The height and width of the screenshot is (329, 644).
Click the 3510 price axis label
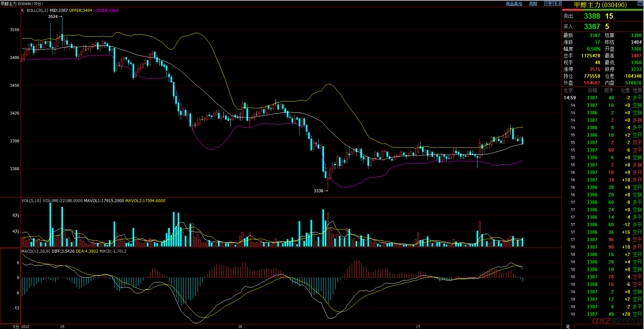pos(15,30)
